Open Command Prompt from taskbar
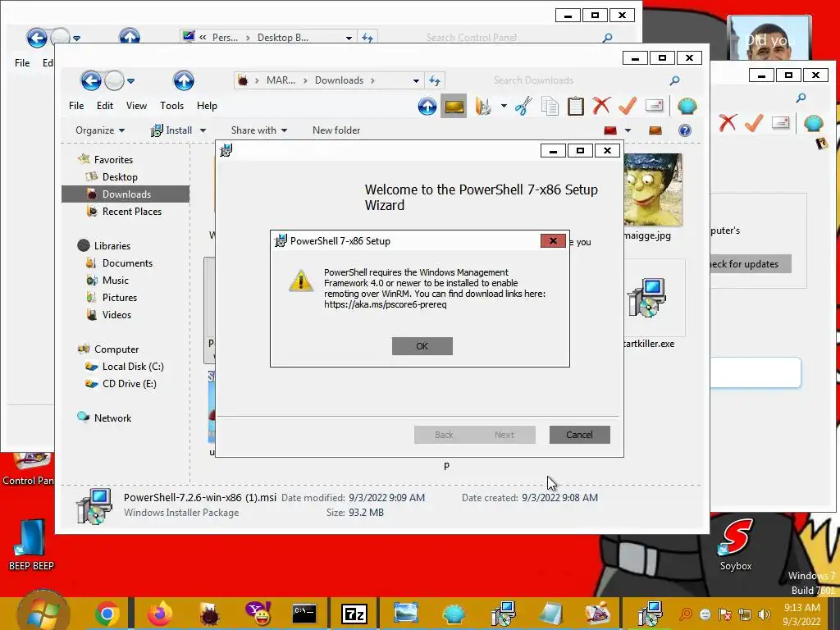 tap(304, 614)
